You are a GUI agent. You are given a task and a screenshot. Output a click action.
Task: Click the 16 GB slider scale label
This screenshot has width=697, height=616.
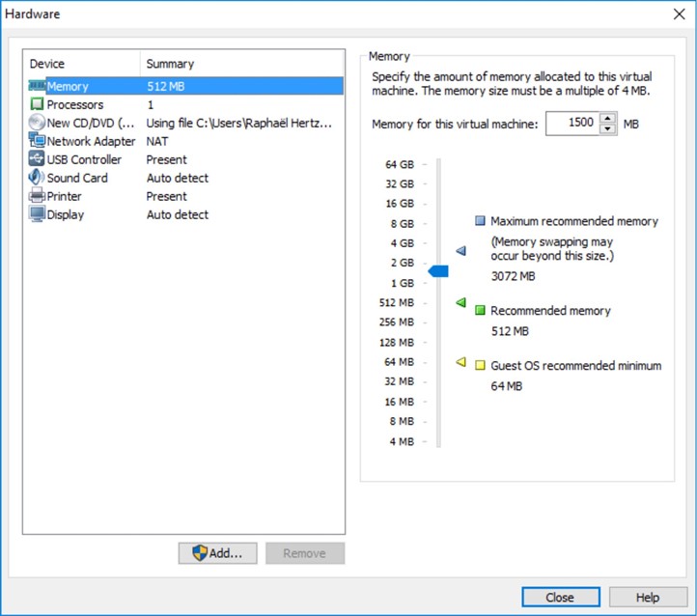click(x=400, y=203)
